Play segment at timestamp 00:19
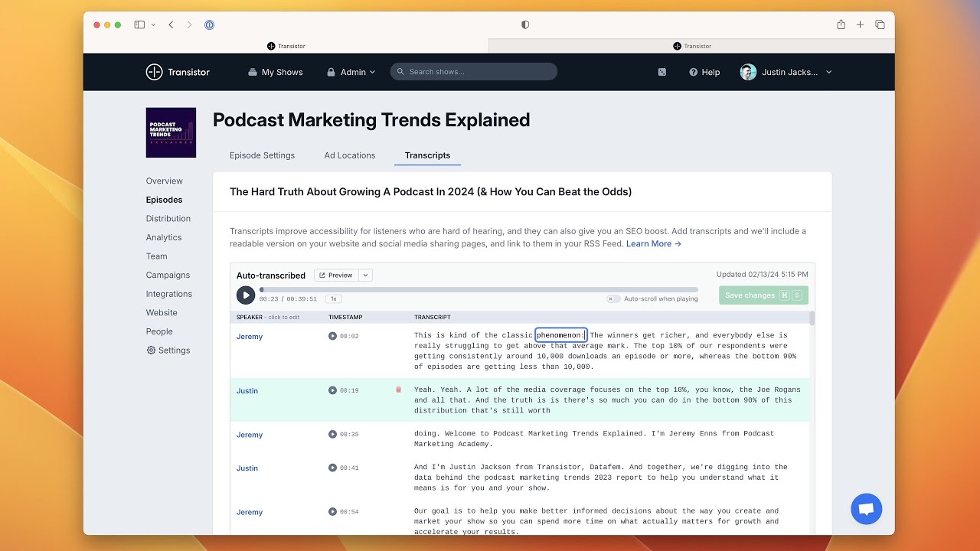980x551 pixels. (x=332, y=390)
